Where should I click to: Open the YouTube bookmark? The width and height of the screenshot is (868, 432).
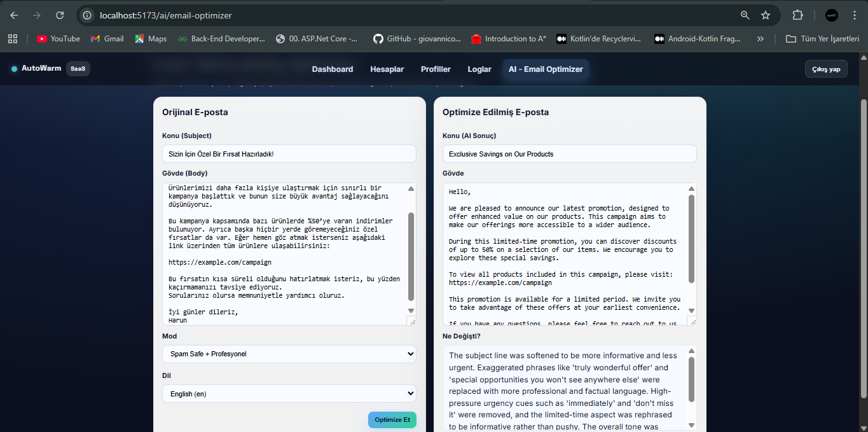(59, 39)
